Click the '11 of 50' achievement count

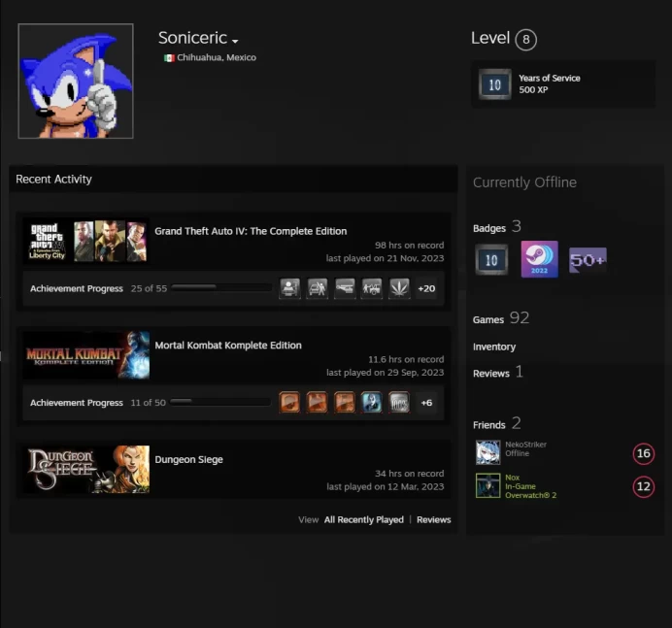pyautogui.click(x=148, y=403)
